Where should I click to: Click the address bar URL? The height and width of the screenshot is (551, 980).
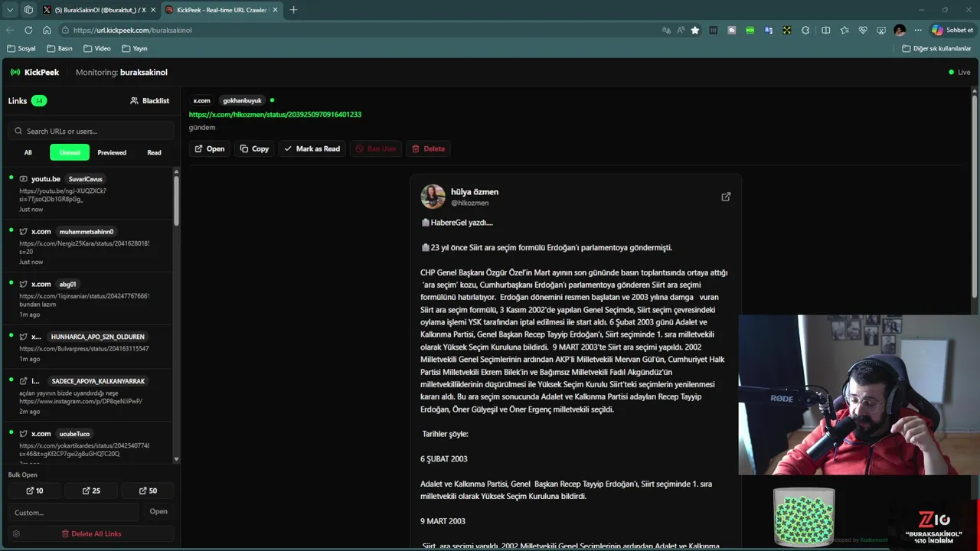coord(132,30)
